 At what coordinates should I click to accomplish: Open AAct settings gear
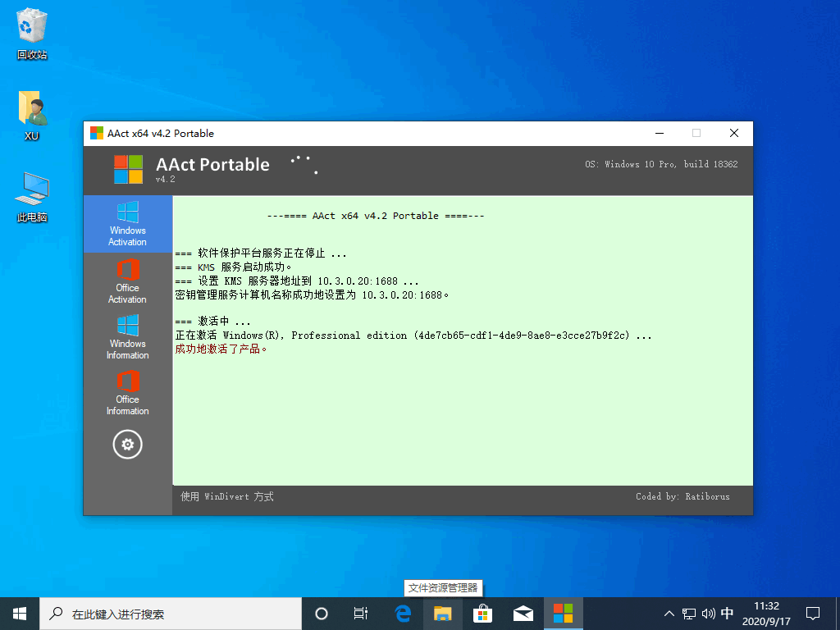pos(127,445)
